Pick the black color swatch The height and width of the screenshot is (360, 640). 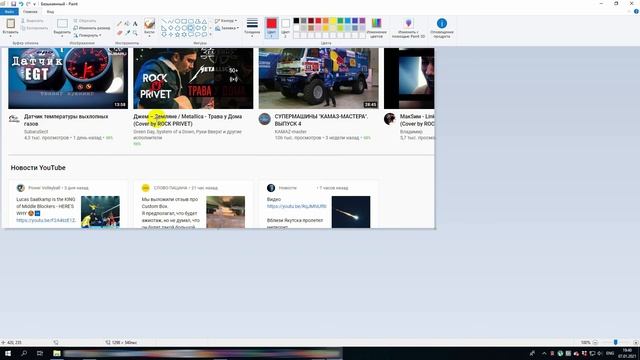point(296,20)
